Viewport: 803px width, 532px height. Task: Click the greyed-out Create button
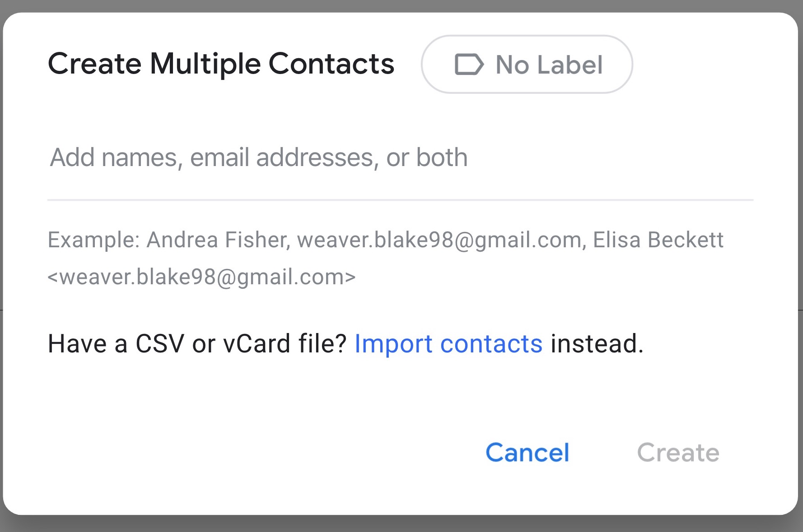click(678, 452)
